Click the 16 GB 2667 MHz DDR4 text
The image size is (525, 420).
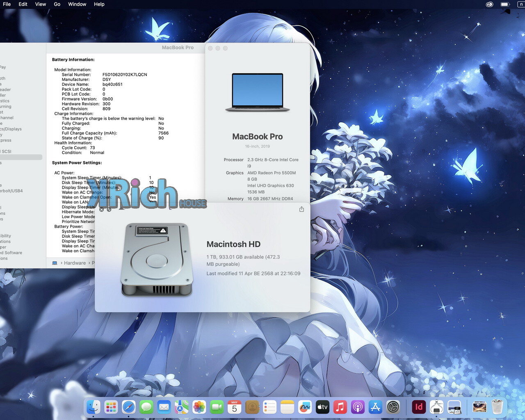pyautogui.click(x=270, y=199)
